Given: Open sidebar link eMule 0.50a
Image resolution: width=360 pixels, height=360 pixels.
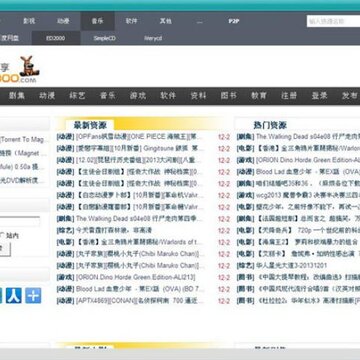Looking at the screenshot, I should coord(22,167).
